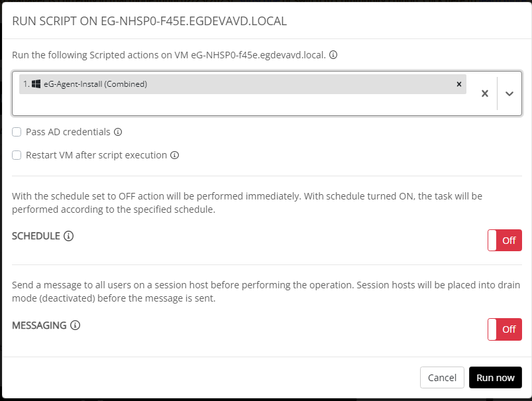The height and width of the screenshot is (401, 532).
Task: Check Restart VM after script execution
Action: [x=17, y=155]
